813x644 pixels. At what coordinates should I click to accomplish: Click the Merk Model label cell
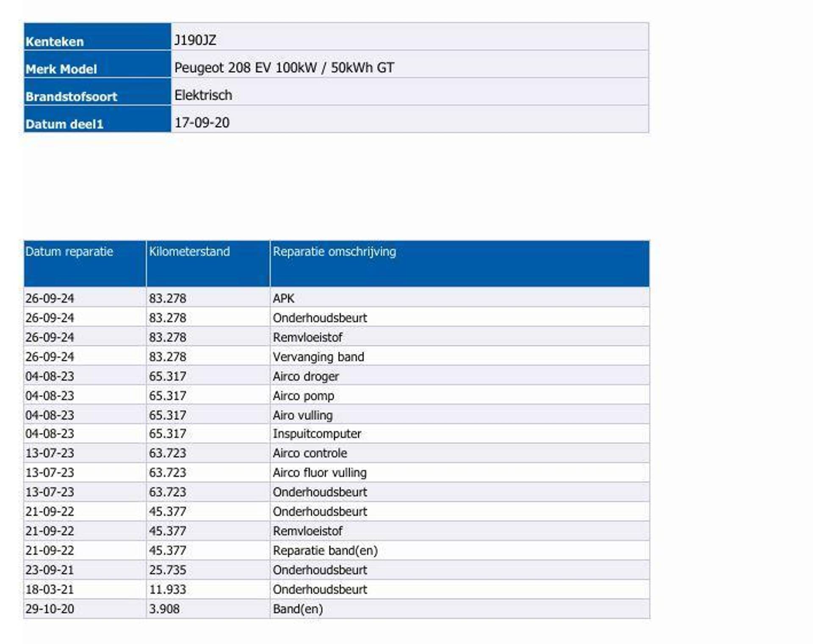[61, 69]
